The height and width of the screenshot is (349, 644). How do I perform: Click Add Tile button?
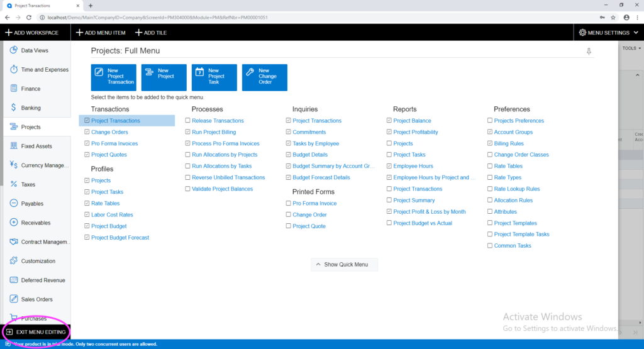(x=151, y=33)
